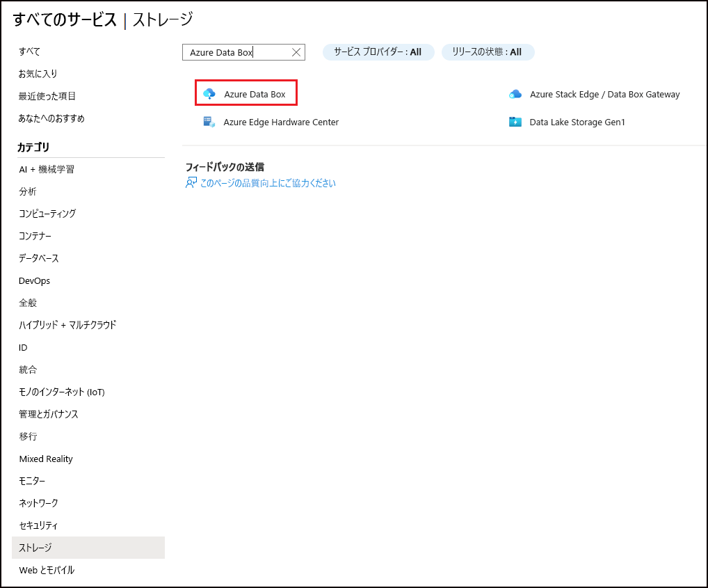This screenshot has height=588, width=708.
Task: Select the 統合 category
Action: point(28,370)
